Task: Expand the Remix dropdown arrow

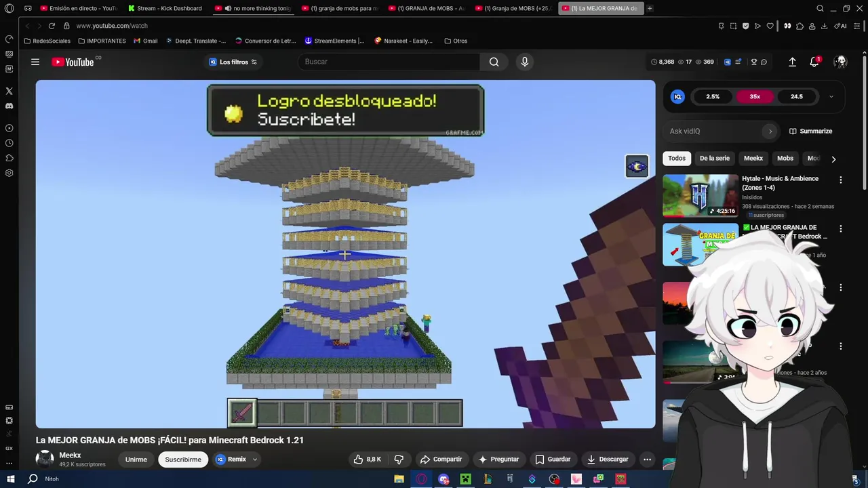Action: pos(255,460)
